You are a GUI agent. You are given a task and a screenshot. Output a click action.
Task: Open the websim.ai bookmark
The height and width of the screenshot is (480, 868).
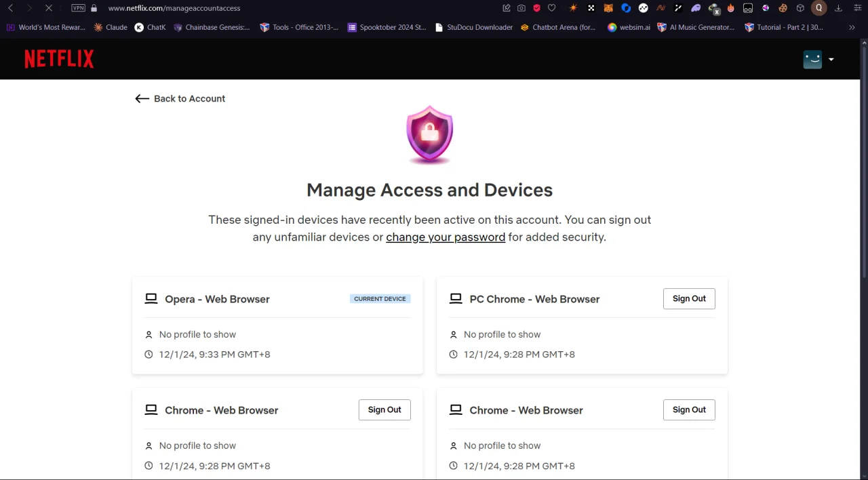[629, 27]
